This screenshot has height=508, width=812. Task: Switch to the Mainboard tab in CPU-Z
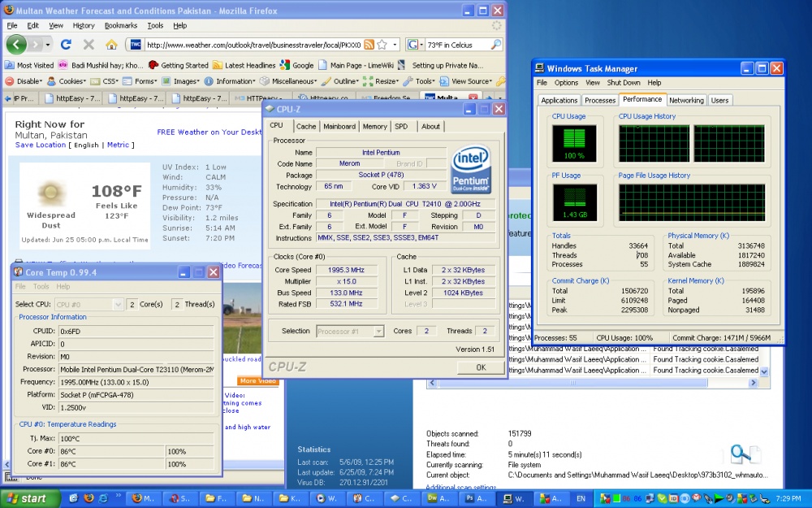tap(339, 126)
